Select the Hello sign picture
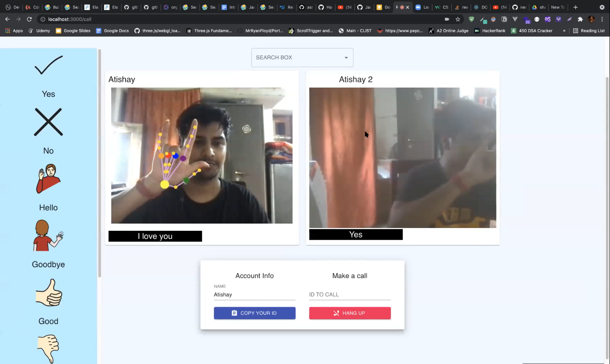The height and width of the screenshot is (364, 610). pos(48,178)
